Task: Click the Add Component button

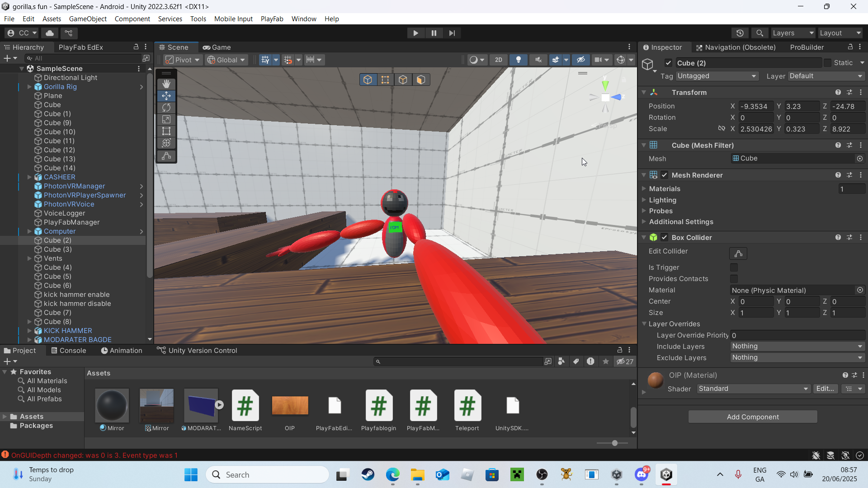Action: (x=752, y=417)
